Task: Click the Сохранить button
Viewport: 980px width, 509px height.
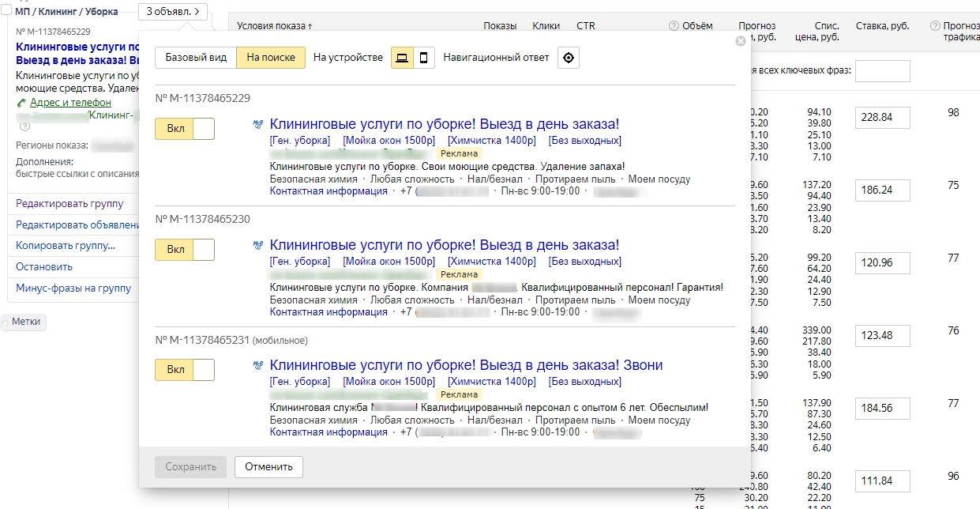Action: (x=190, y=467)
